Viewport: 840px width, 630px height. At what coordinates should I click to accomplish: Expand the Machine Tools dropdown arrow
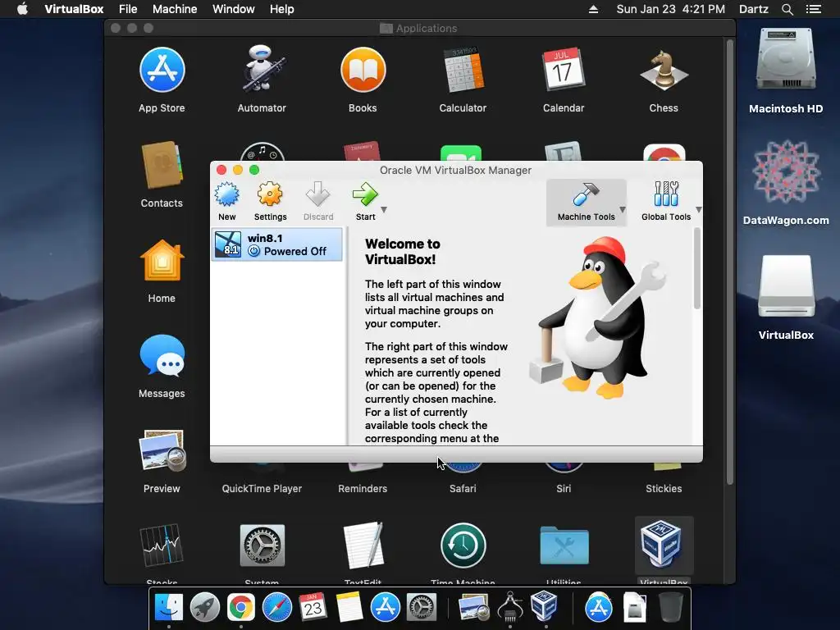(x=623, y=210)
